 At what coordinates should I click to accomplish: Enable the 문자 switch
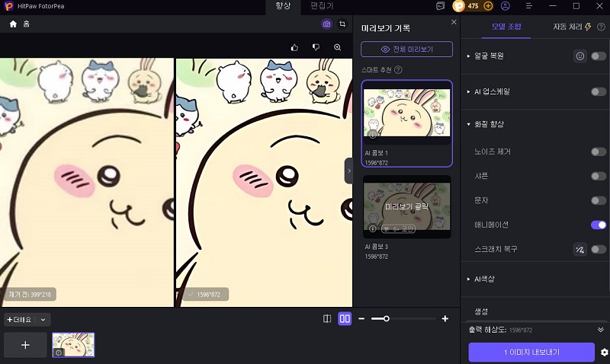click(x=599, y=200)
